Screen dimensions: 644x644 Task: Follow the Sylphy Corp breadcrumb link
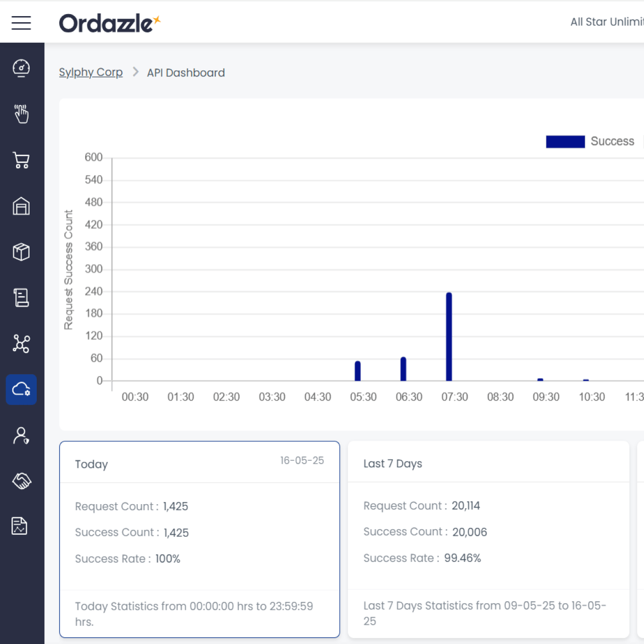coord(91,72)
